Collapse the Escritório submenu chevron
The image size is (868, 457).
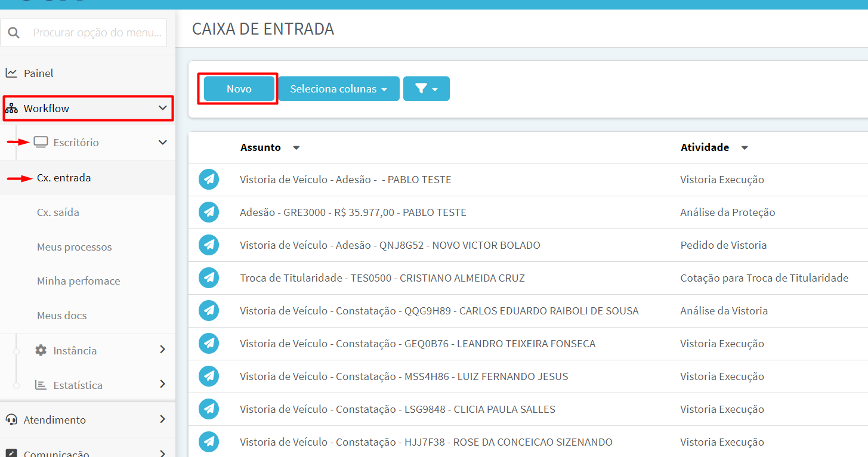162,143
